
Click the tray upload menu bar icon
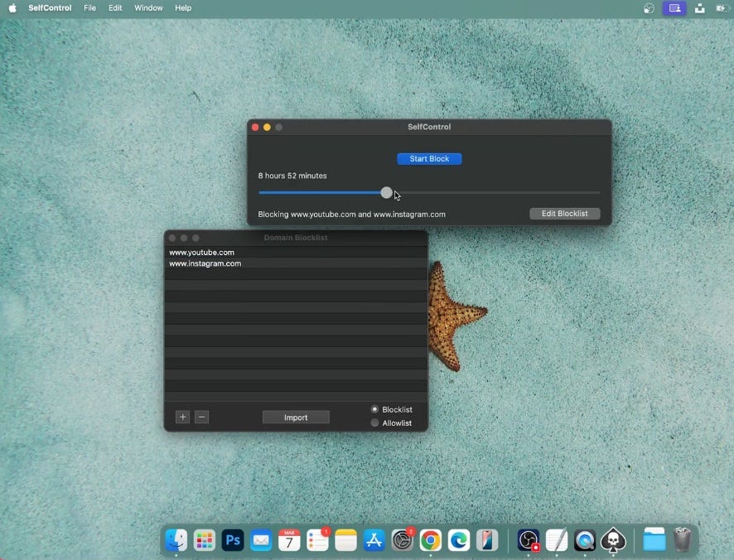(x=700, y=8)
